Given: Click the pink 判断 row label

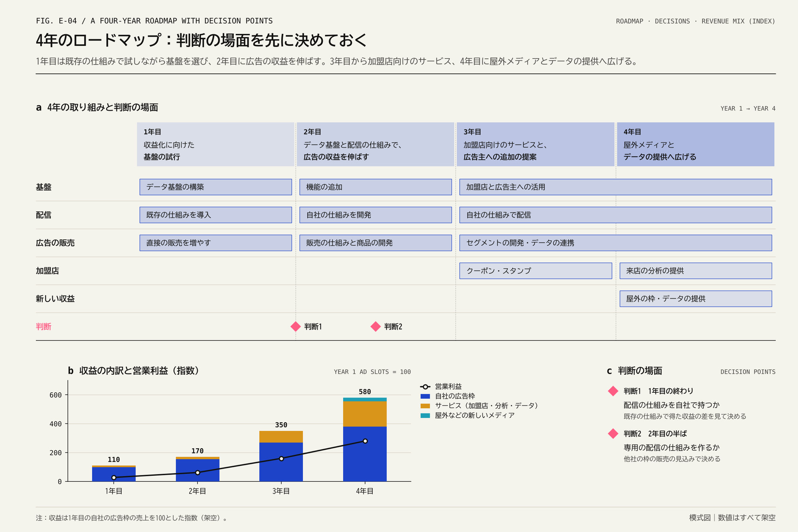Looking at the screenshot, I should pos(43,326).
